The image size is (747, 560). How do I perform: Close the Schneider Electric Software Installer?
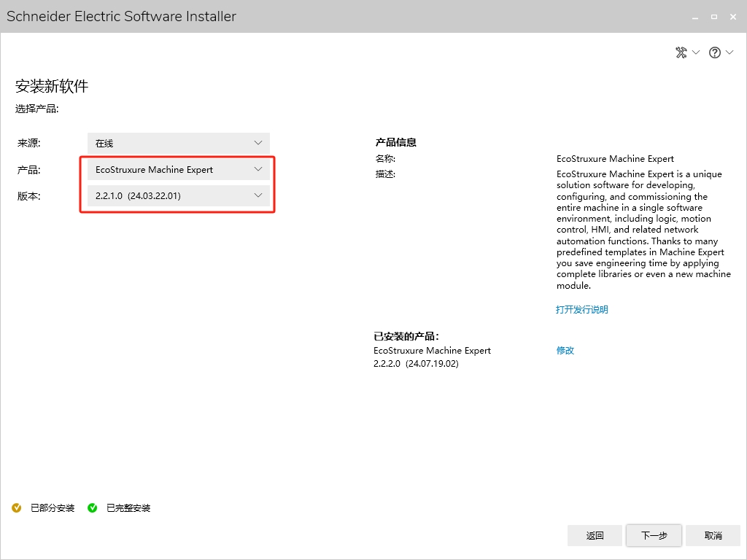[734, 16]
